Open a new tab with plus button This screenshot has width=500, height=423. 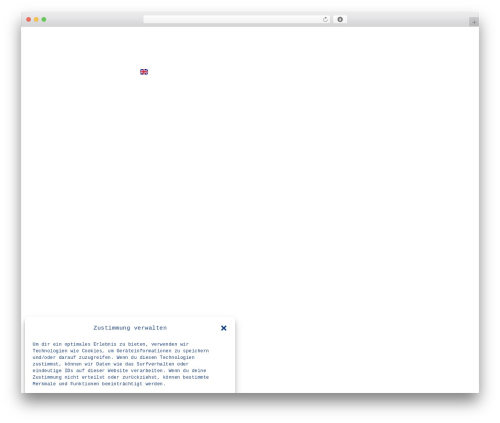[474, 22]
